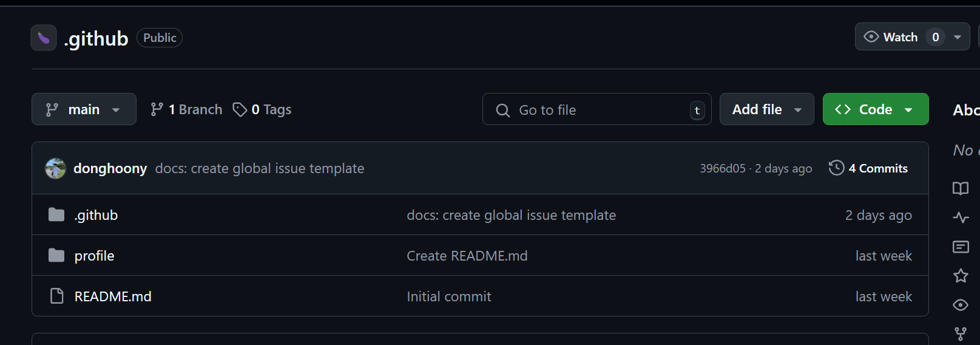Open the Initial commit message link
Screen dimensions: 980x345
448,296
